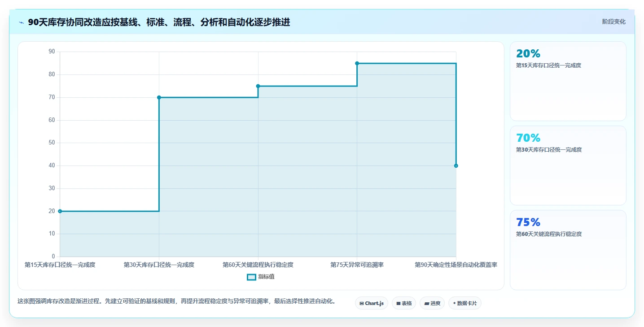Click the 70% card subtitle 第30天库存口径统一完成度
Viewport: 644px width, 327px height.
[549, 150]
